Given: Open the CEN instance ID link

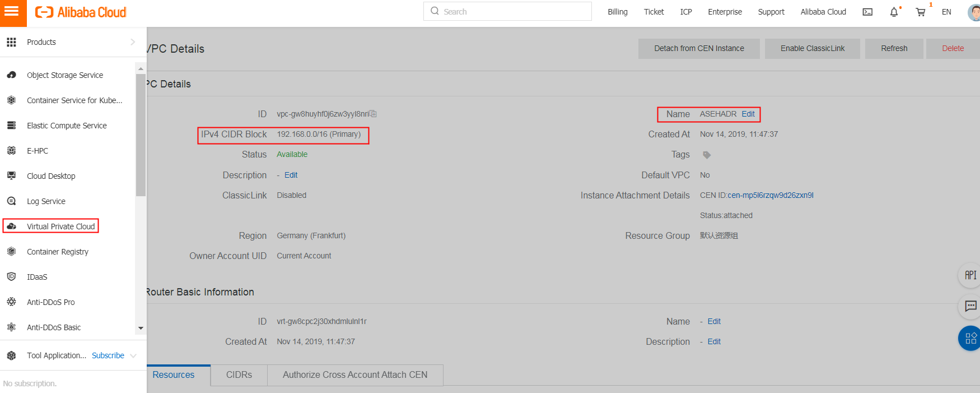Looking at the screenshot, I should 770,195.
